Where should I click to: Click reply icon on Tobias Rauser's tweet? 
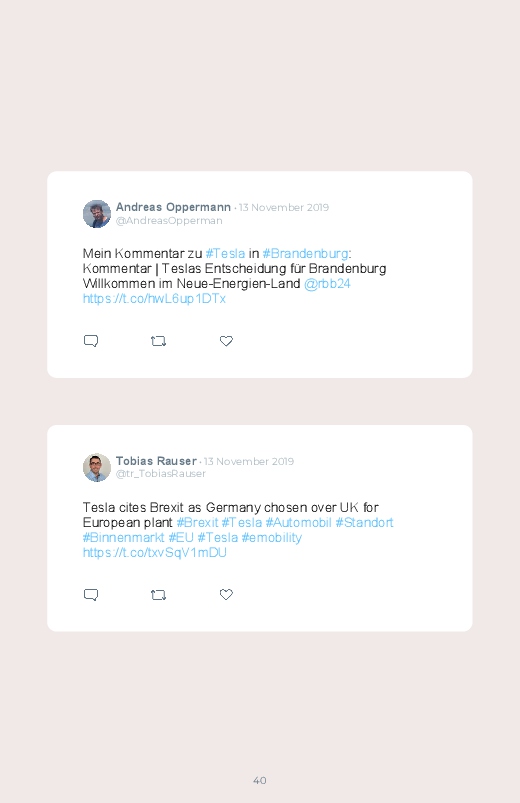pyautogui.click(x=91, y=595)
